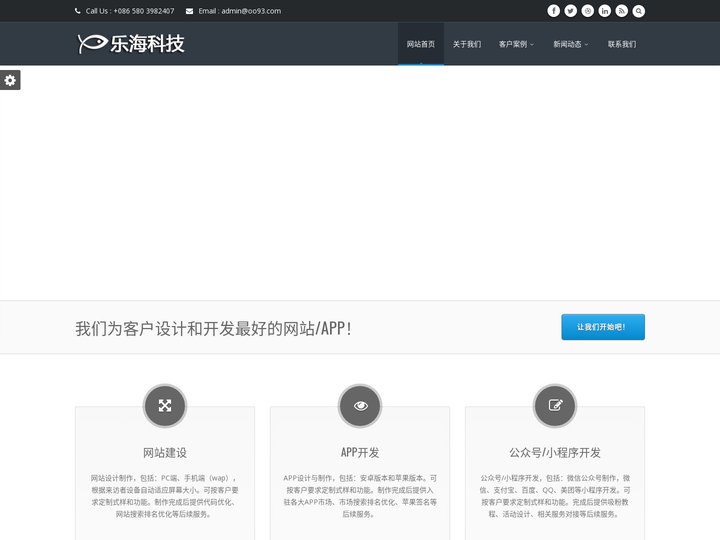Open the RSS feed icon
The height and width of the screenshot is (540, 720).
[621, 11]
